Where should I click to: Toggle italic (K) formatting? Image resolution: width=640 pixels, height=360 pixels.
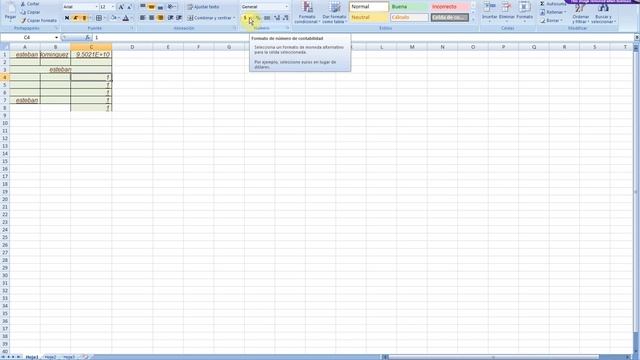(x=76, y=18)
